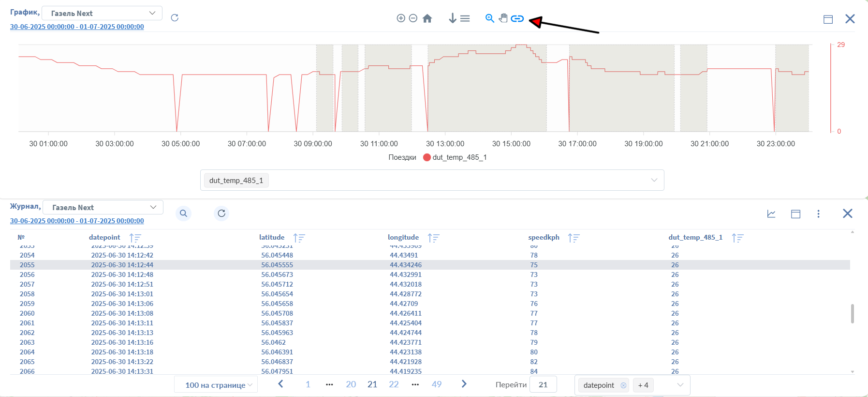The image size is (868, 397).
Task: Go to page 22 in pagination
Action: (394, 384)
